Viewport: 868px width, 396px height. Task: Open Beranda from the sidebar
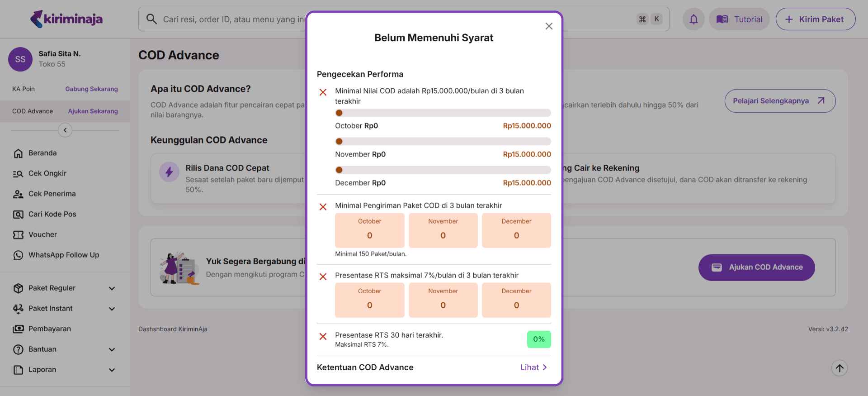[x=42, y=153]
